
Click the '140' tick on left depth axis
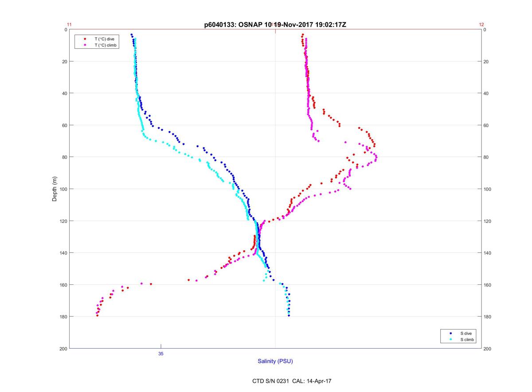(x=63, y=253)
